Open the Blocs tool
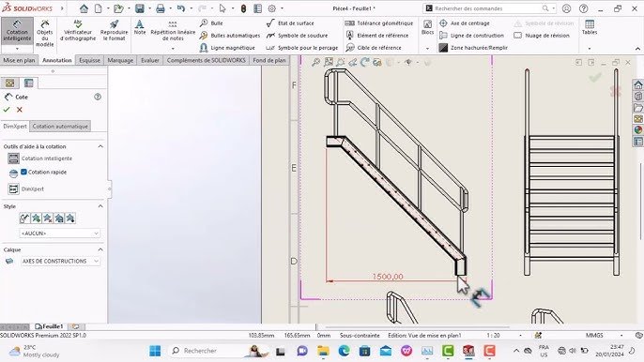Image resolution: width=644 pixels, height=362 pixels. (x=427, y=27)
